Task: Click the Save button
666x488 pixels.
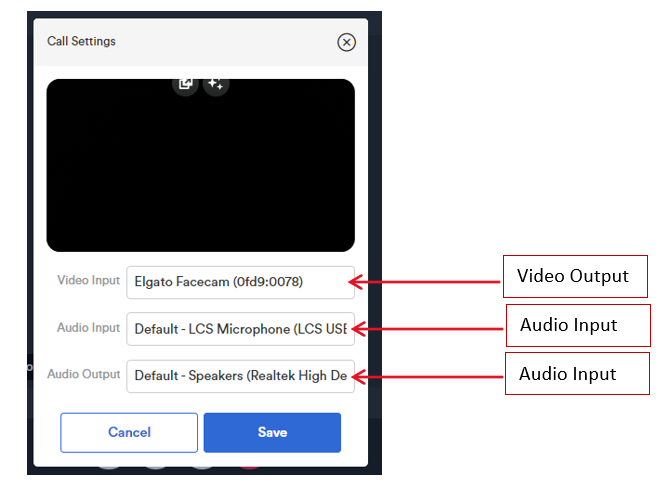Action: 272,432
